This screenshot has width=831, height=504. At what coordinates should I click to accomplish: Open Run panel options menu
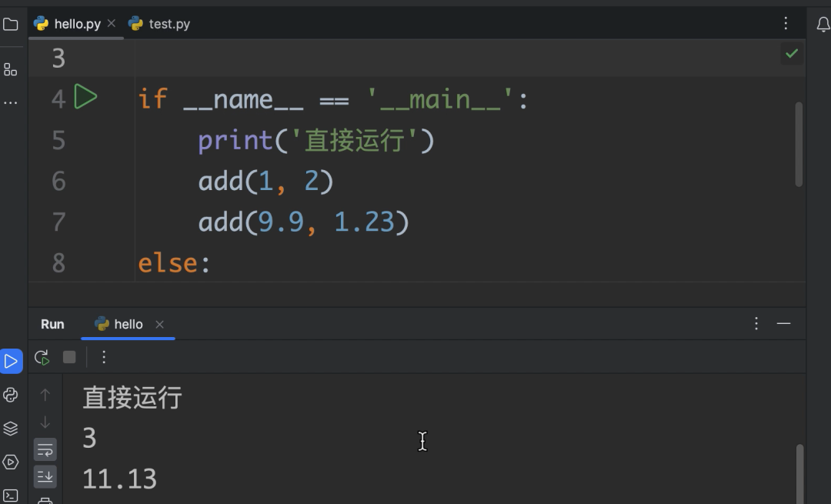point(756,324)
